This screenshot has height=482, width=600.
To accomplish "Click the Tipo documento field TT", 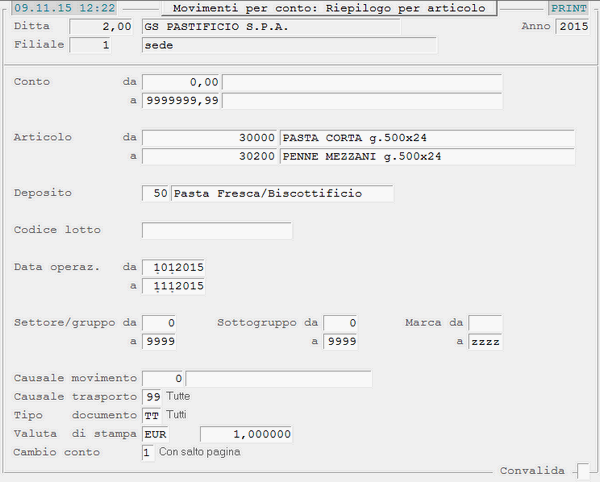I will pos(153,415).
